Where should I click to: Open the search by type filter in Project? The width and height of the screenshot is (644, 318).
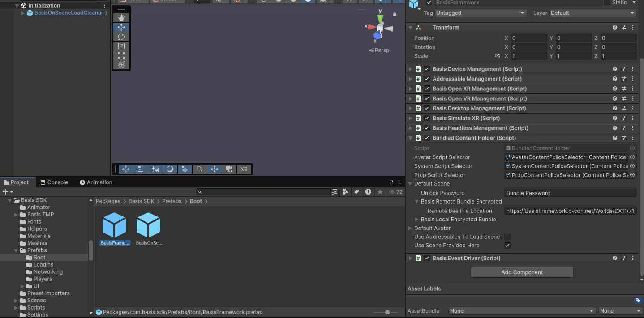[x=345, y=191]
